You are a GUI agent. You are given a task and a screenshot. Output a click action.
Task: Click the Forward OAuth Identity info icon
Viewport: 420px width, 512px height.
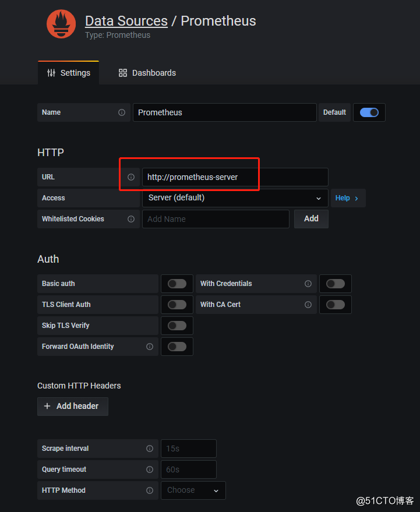[x=150, y=347]
